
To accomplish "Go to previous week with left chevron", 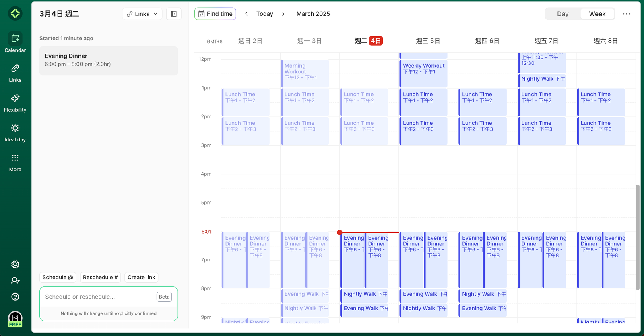I will pos(246,14).
